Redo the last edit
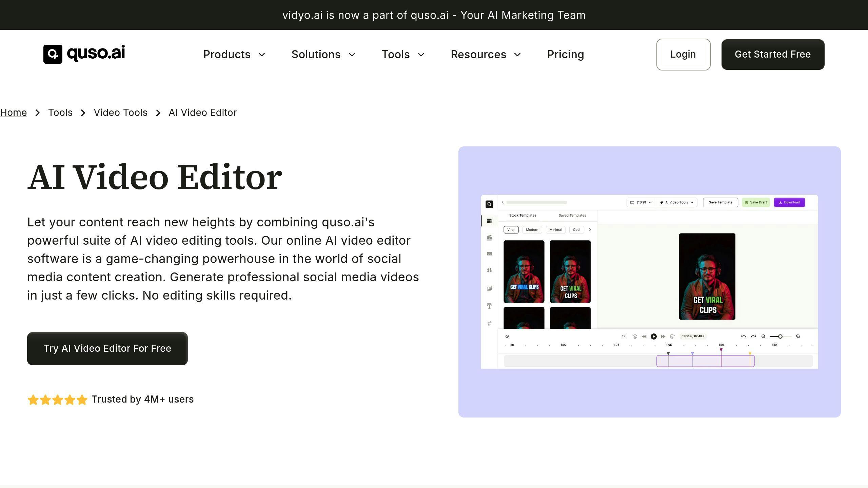 (753, 337)
